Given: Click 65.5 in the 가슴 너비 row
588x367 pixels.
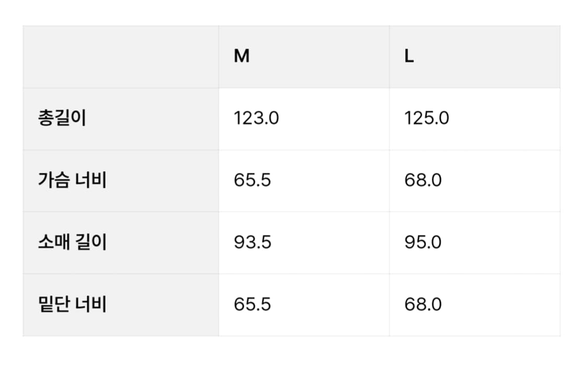Looking at the screenshot, I should (252, 181).
